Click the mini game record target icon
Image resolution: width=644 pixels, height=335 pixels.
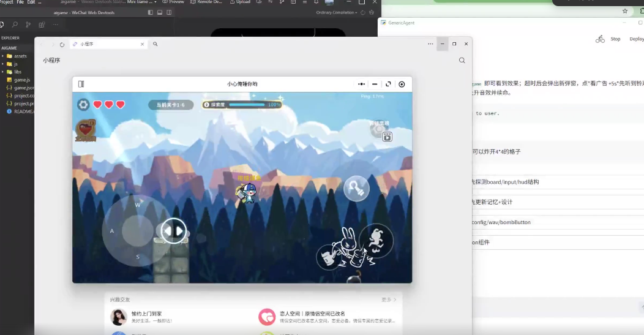pos(402,84)
